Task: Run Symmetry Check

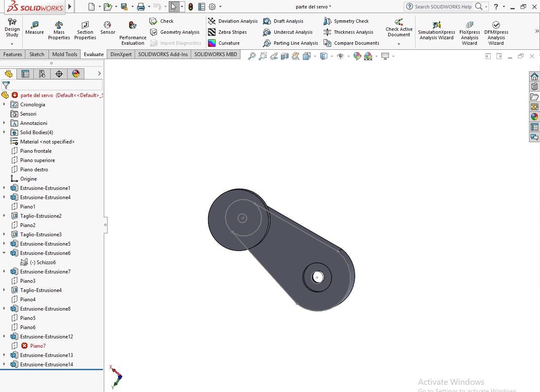Action: (x=346, y=21)
